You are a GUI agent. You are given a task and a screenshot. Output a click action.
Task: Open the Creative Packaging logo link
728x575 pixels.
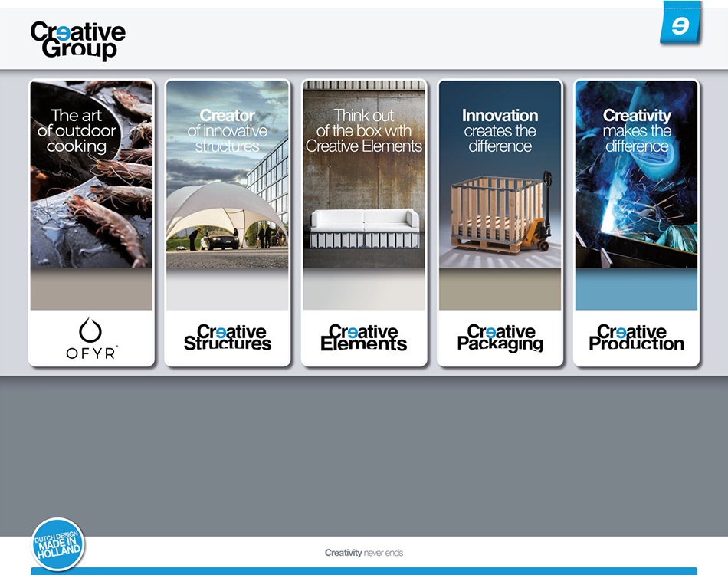(x=500, y=338)
